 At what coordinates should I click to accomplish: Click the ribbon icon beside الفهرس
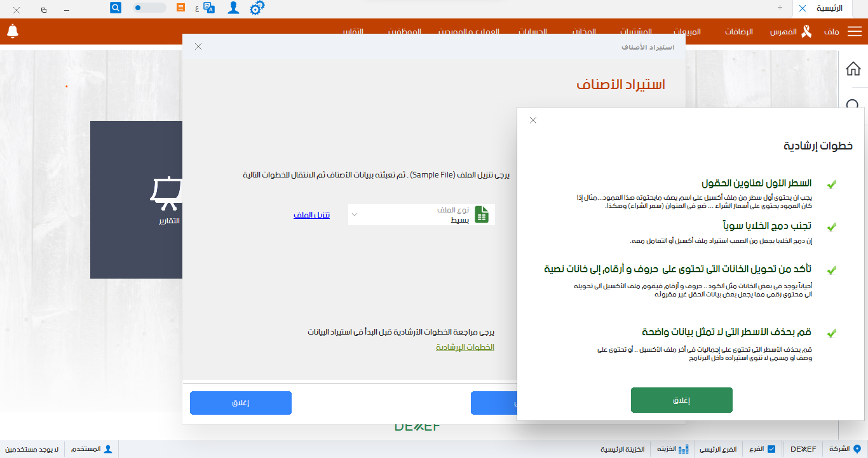[806, 32]
